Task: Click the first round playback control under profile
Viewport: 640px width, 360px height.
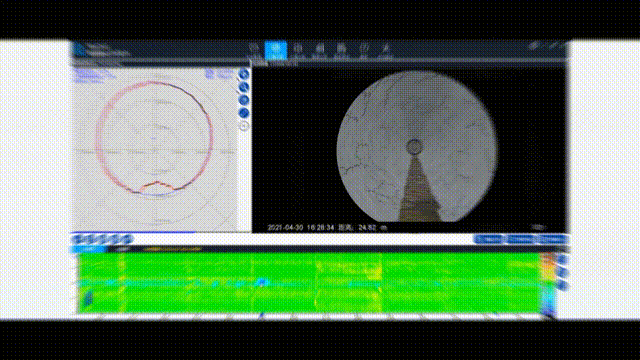Action: pyautogui.click(x=78, y=239)
